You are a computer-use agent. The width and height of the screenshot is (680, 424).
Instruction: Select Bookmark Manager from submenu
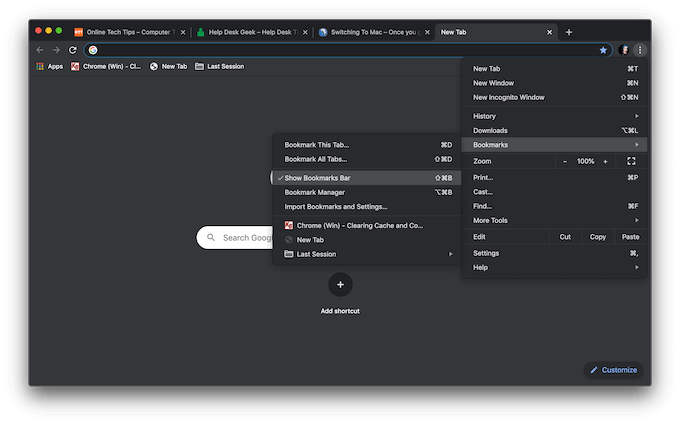point(315,192)
